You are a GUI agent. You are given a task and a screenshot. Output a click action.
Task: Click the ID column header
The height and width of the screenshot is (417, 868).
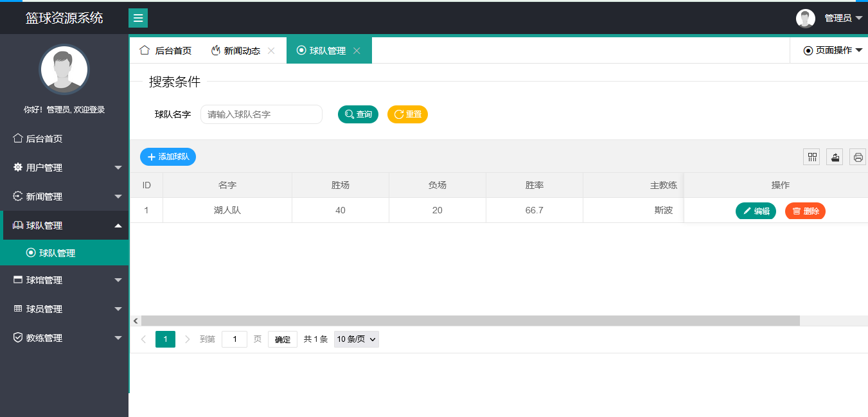pos(146,185)
